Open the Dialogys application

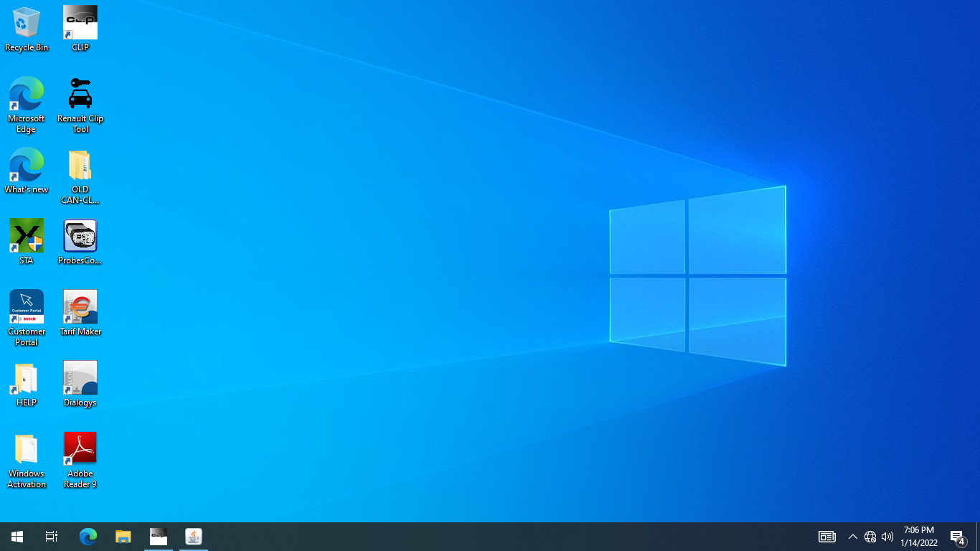[80, 377]
